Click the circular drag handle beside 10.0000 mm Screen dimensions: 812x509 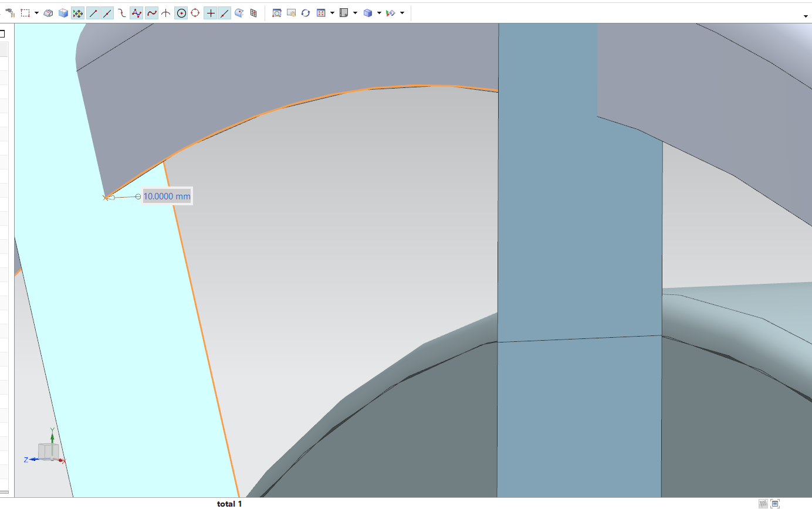coord(138,196)
